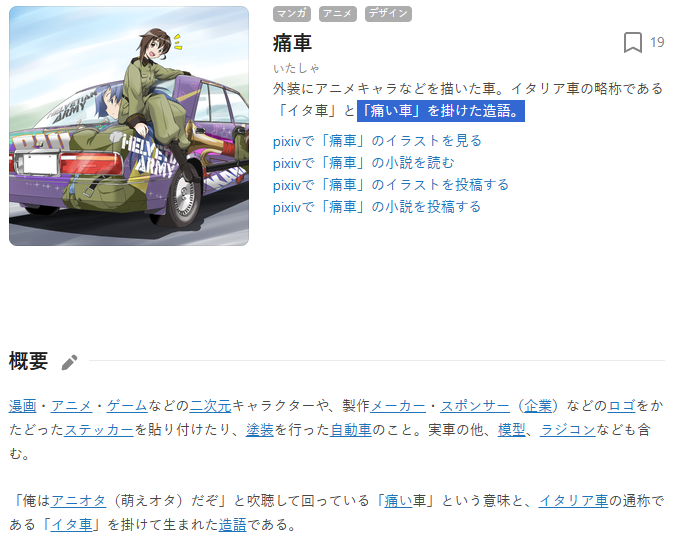This screenshot has height=543, width=676.
Task: Open the スポンサー link
Action: (x=475, y=406)
